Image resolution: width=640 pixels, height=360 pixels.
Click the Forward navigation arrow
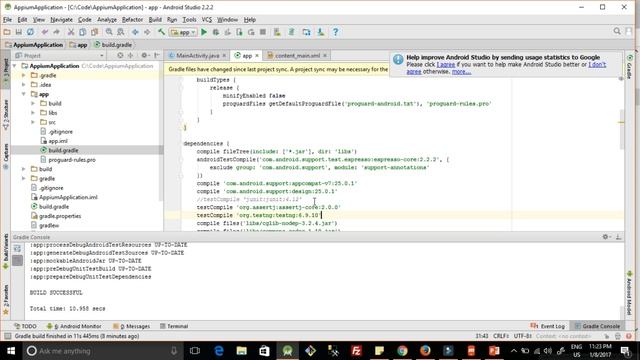(147, 32)
